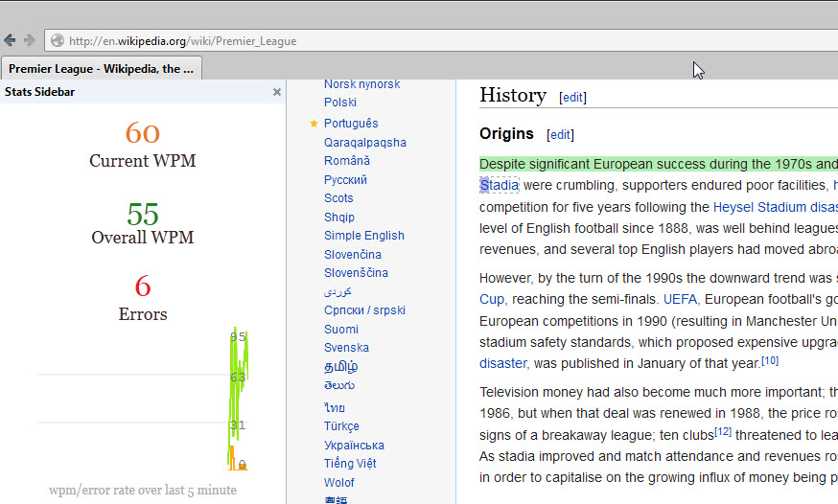Viewport: 838px width, 504px height.
Task: Click the Current WPM label
Action: (143, 161)
